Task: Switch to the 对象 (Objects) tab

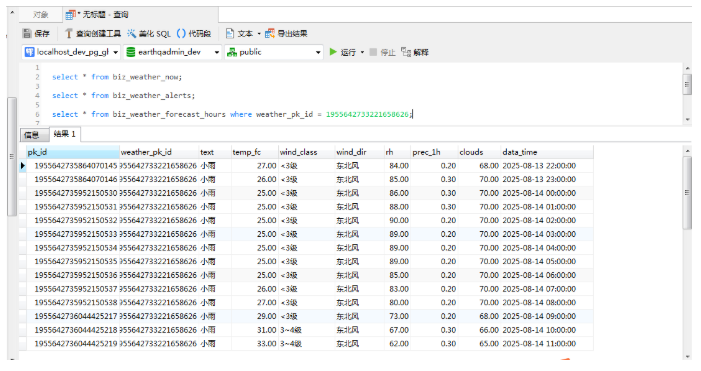Action: click(40, 15)
